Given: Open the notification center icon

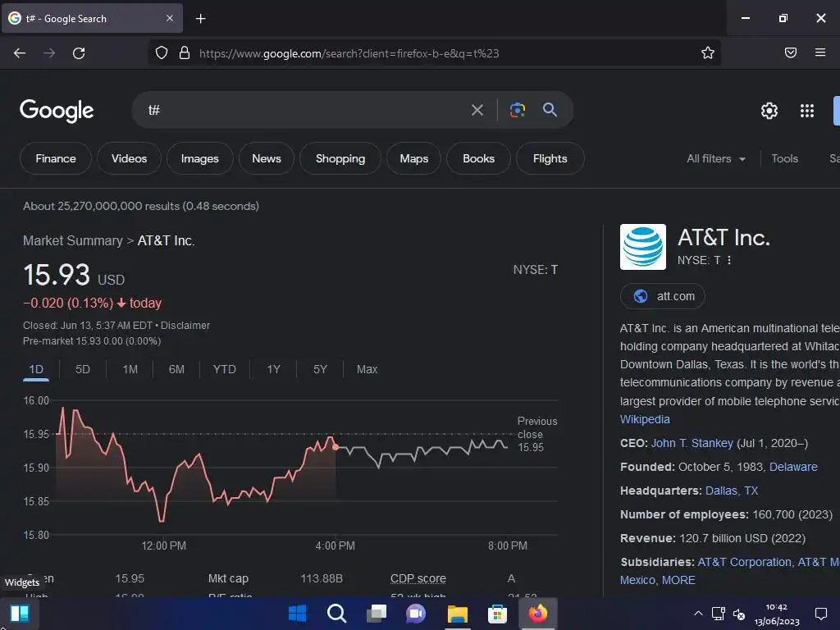Looking at the screenshot, I should (821, 614).
